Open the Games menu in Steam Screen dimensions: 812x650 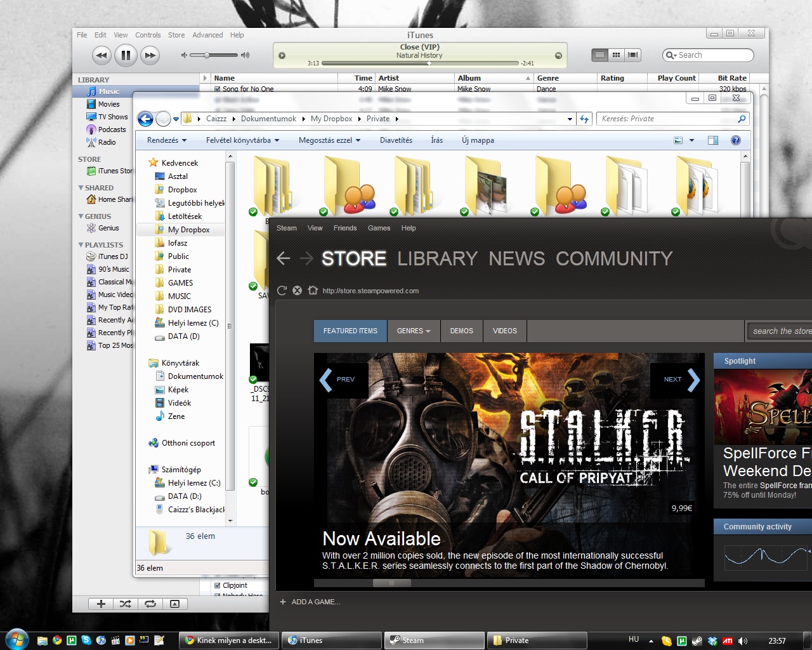(x=379, y=228)
